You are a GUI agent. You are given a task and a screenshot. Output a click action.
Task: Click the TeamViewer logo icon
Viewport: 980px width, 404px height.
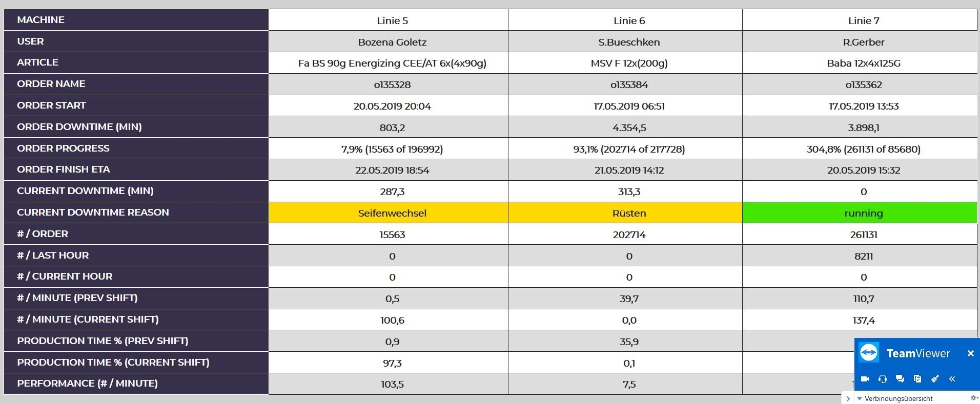869,353
